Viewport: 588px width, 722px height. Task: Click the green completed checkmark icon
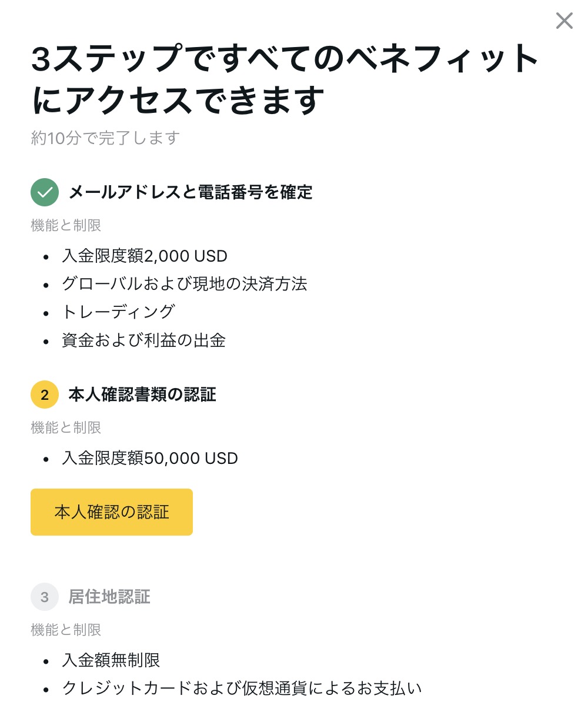click(45, 192)
